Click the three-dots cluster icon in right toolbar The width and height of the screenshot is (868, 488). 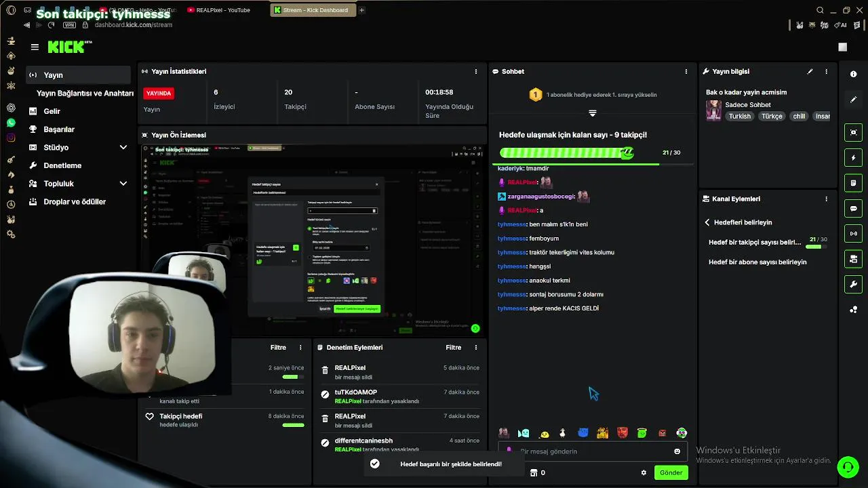(x=854, y=310)
